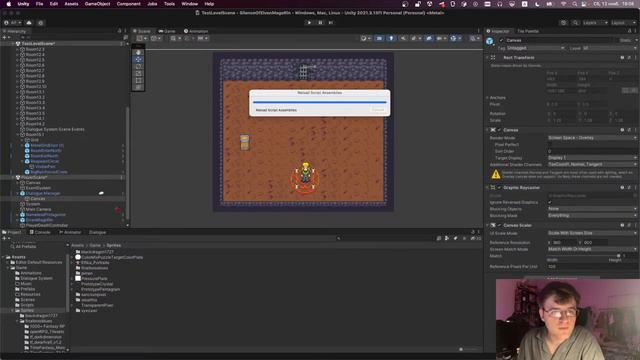Open the Assets menu
This screenshot has height=360, width=640.
(71, 4)
